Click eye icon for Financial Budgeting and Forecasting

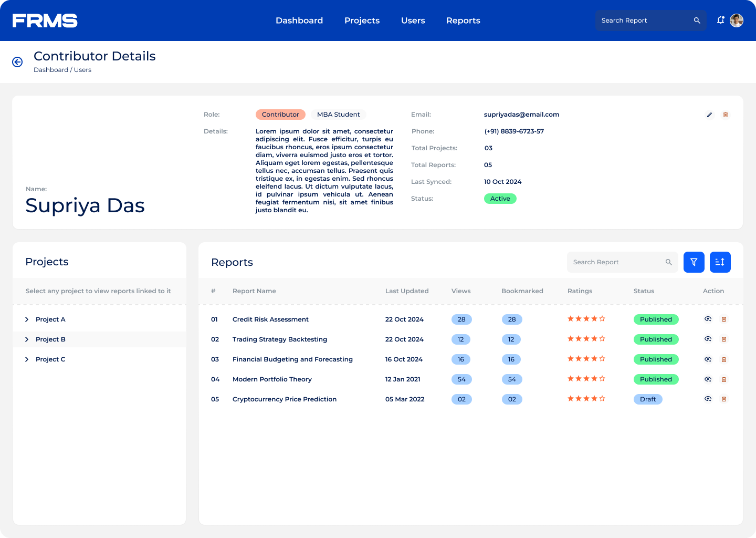click(x=708, y=359)
